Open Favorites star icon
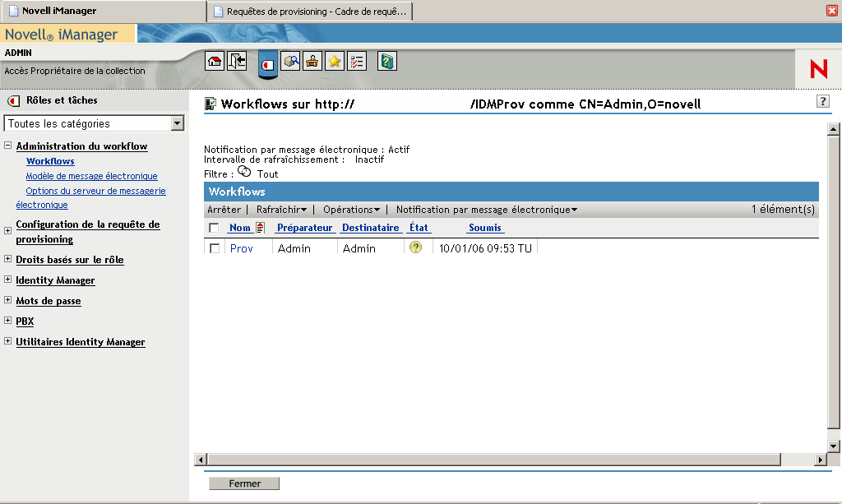This screenshot has width=842, height=504. (x=335, y=61)
